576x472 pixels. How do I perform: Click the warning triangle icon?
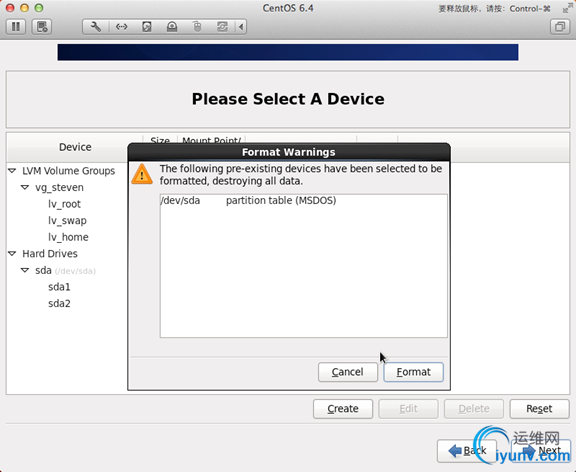pyautogui.click(x=142, y=174)
